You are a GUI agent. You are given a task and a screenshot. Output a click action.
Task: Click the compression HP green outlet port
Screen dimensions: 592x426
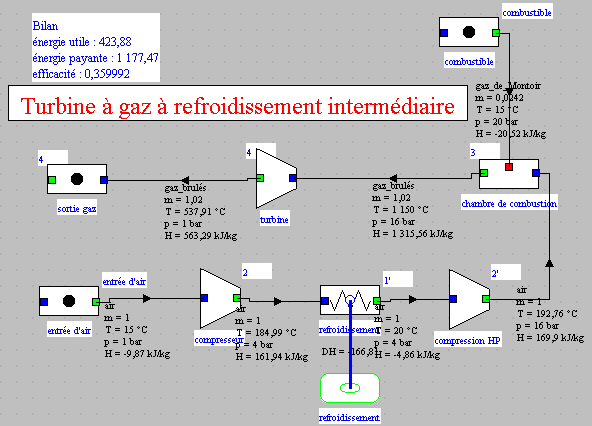pos(486,299)
